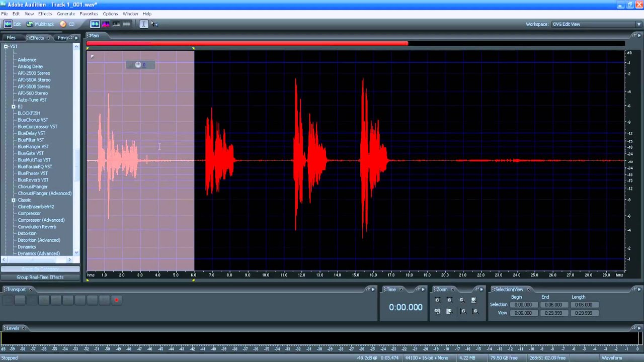Select API-2500 Stereo effect
The image size is (644, 362).
point(34,73)
